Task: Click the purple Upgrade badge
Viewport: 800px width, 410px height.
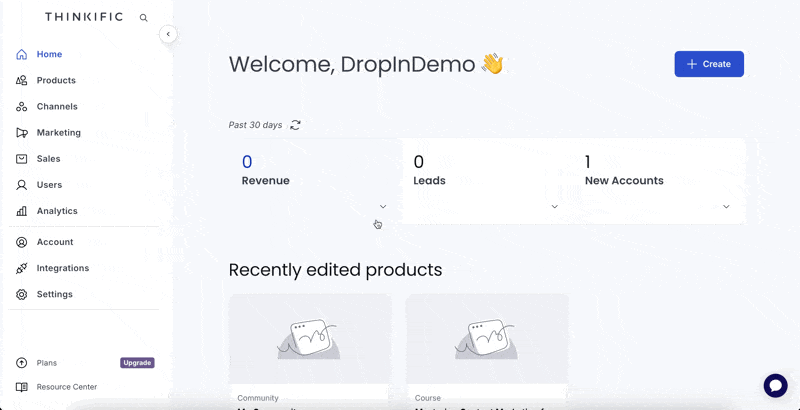Action: pyautogui.click(x=137, y=363)
